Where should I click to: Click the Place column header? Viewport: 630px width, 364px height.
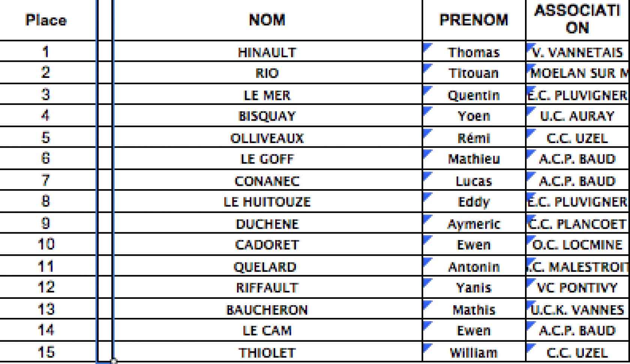coord(46,19)
